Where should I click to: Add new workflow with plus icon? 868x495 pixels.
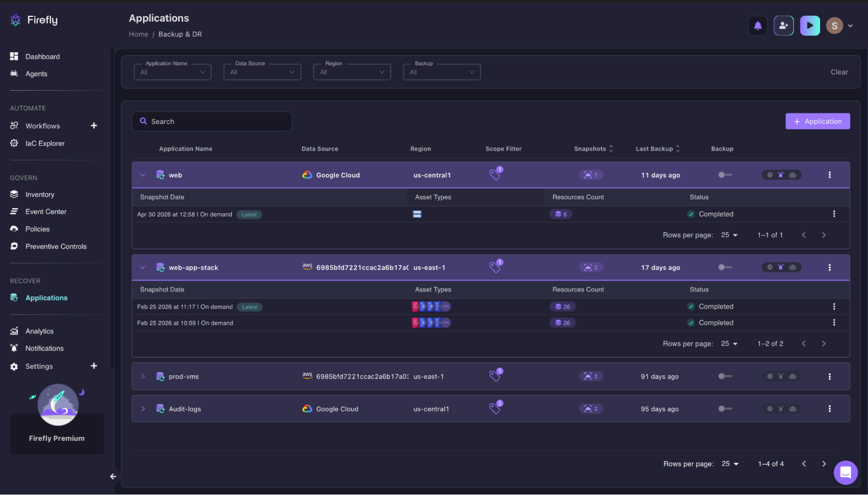(x=94, y=125)
